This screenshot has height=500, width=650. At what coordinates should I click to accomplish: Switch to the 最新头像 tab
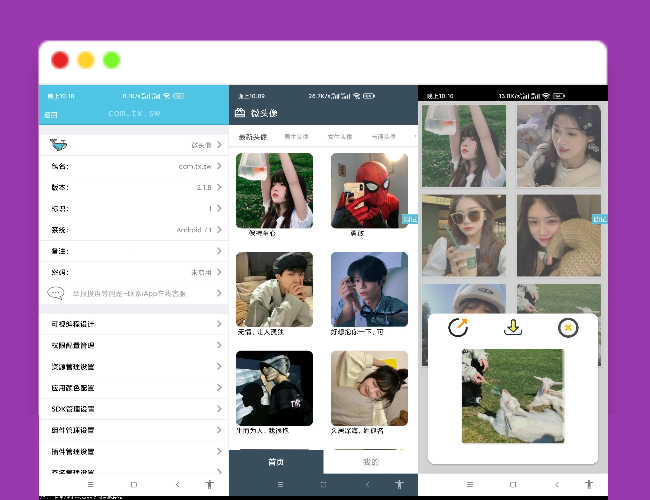(x=253, y=137)
